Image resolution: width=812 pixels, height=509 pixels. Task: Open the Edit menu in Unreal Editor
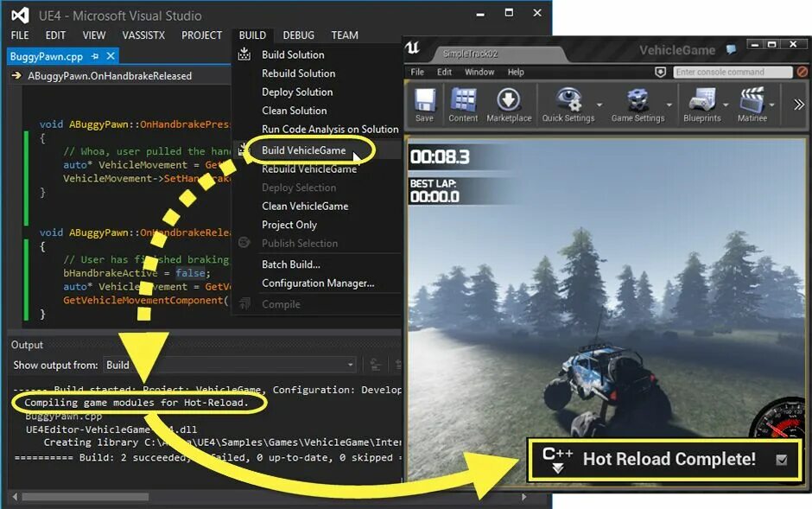444,72
